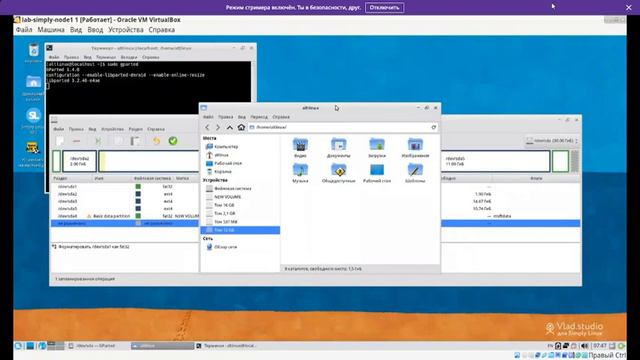Open the Шаблоны folder
Viewport: 640px width, 360px height.
[x=415, y=173]
